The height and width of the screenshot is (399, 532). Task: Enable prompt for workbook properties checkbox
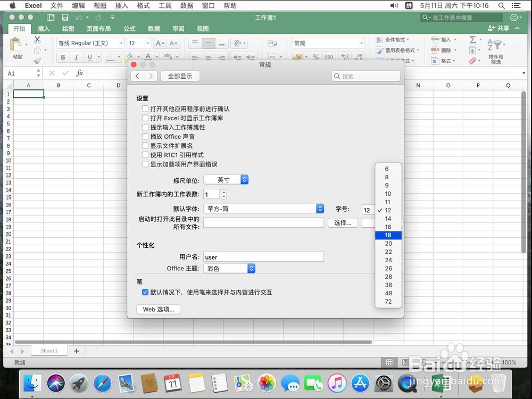pos(145,127)
